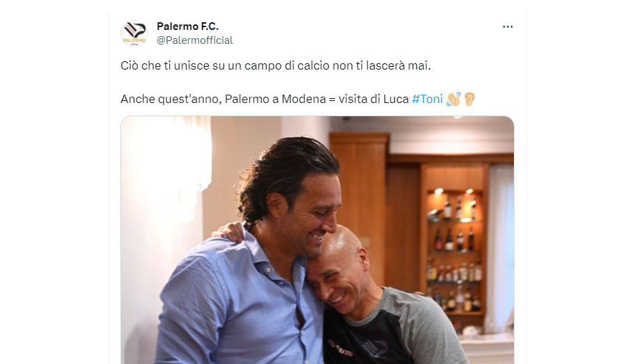Open the embedded tweet photo
Image resolution: width=642 pixels, height=364 pixels.
coord(318,240)
